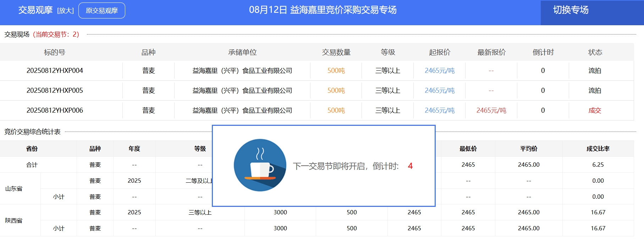
Task: Click the storage company in the 20250812YHXP005 row
Action: point(242,91)
